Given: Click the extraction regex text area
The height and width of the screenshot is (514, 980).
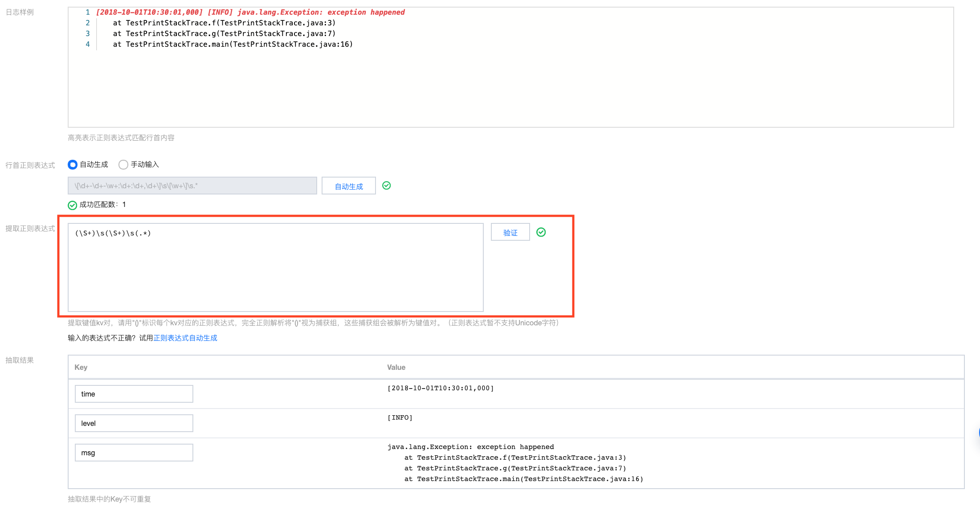Looking at the screenshot, I should point(275,267).
